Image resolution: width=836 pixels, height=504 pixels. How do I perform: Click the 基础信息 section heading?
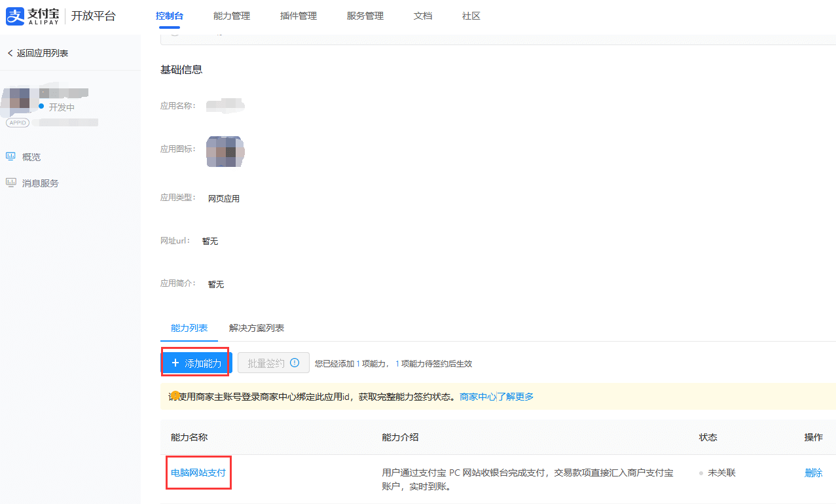click(x=181, y=69)
